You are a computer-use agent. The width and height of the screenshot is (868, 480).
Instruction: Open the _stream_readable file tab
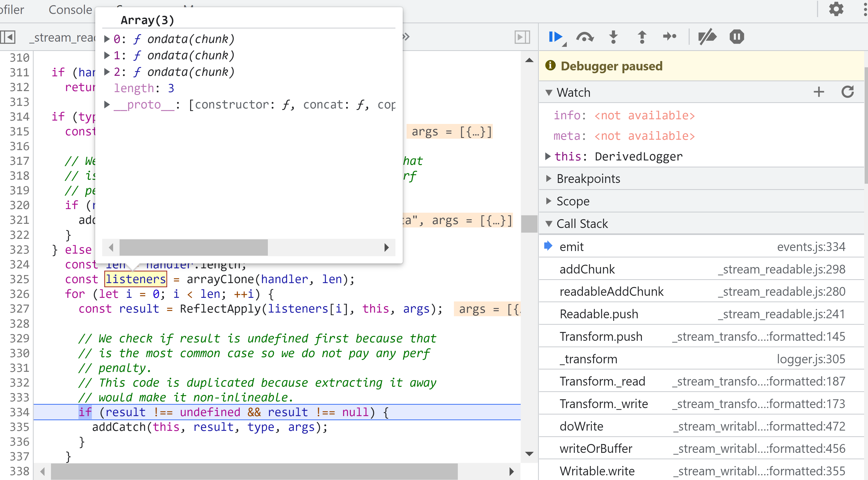point(62,37)
